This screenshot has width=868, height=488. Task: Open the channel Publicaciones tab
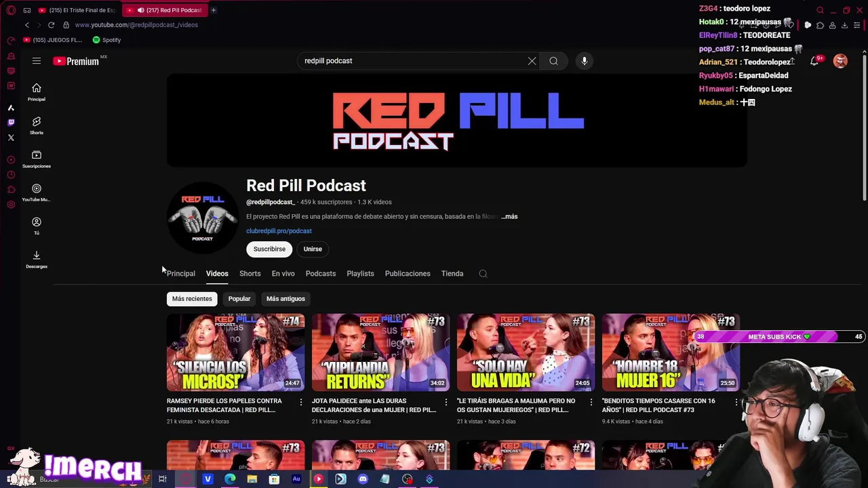[x=408, y=274]
